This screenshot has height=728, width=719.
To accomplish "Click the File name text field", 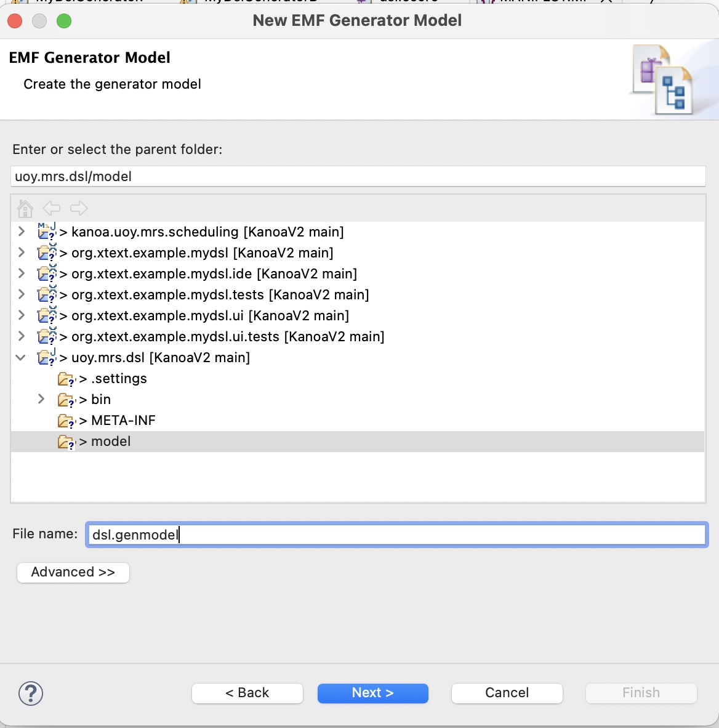I will click(396, 535).
